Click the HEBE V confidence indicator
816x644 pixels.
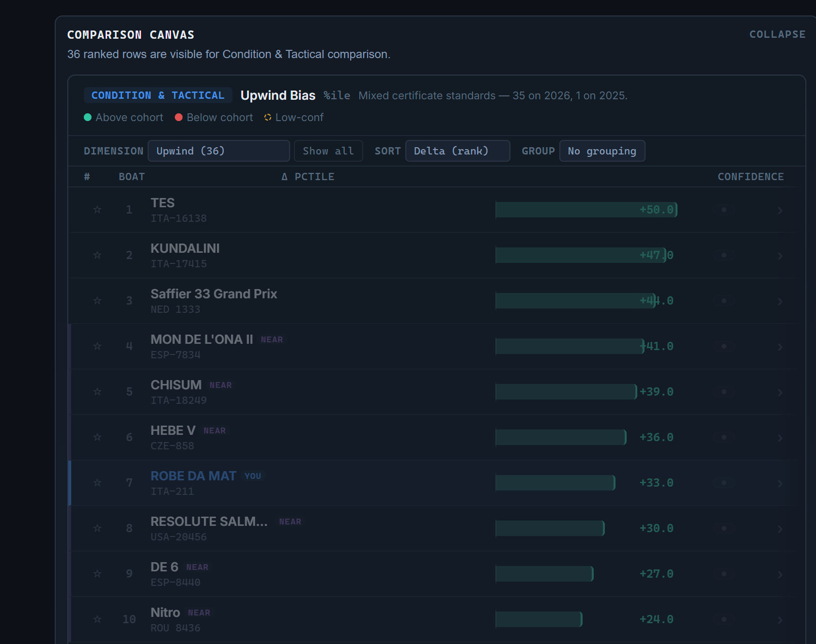coord(724,437)
